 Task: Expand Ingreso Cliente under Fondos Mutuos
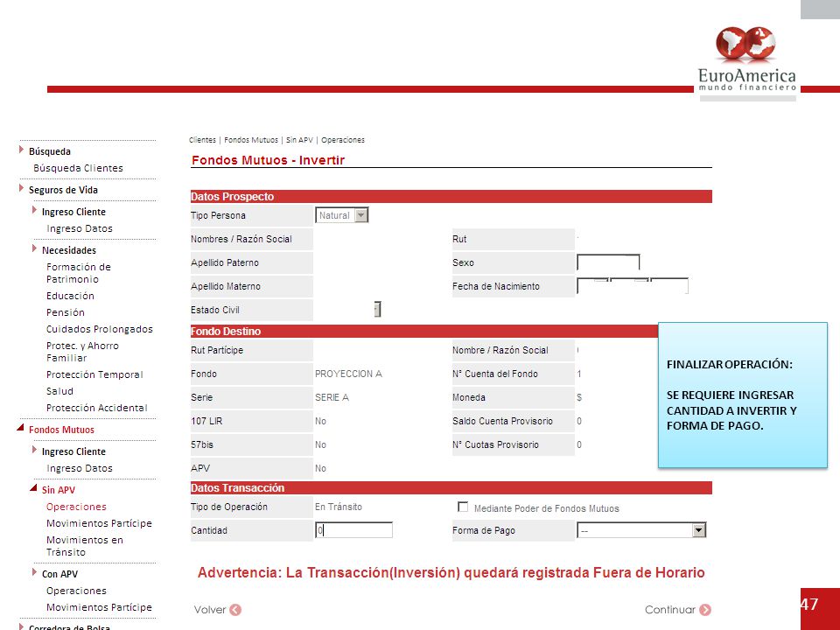point(35,450)
